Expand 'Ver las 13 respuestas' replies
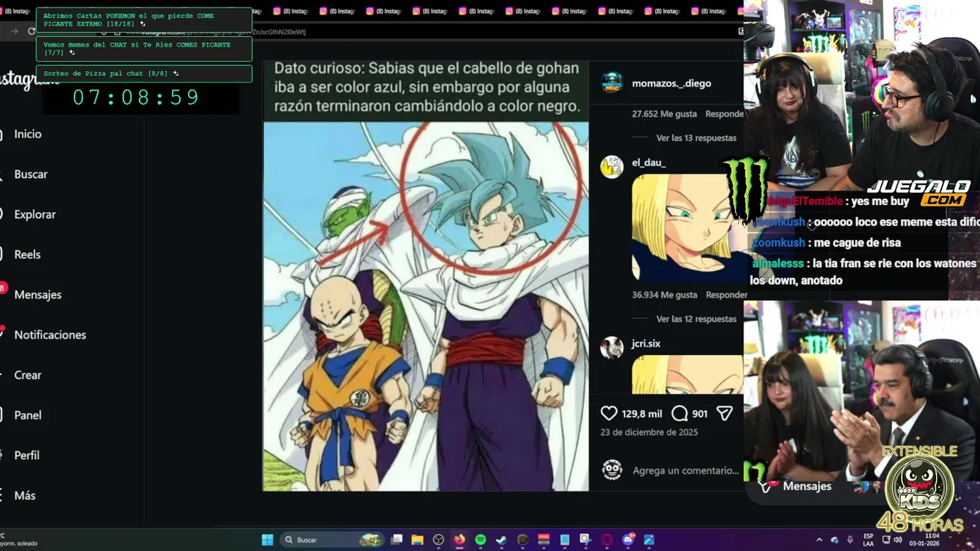This screenshot has height=551, width=980. (696, 138)
